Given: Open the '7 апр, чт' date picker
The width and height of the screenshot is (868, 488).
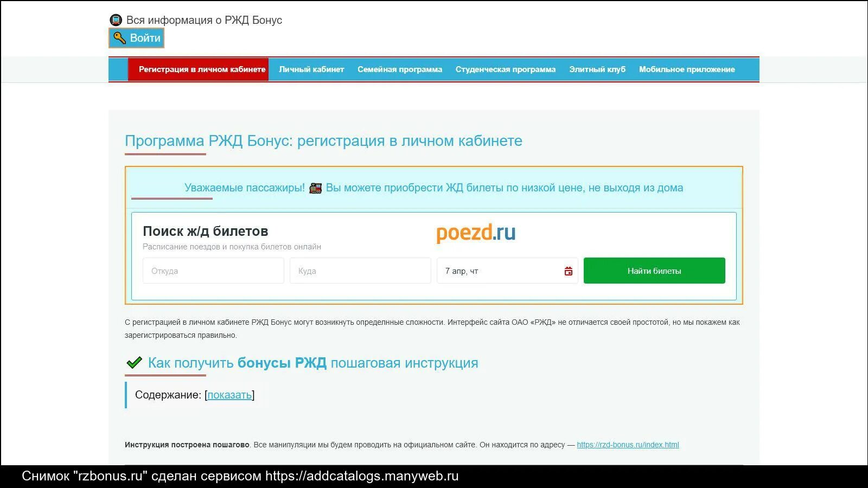Looking at the screenshot, I should pos(507,271).
